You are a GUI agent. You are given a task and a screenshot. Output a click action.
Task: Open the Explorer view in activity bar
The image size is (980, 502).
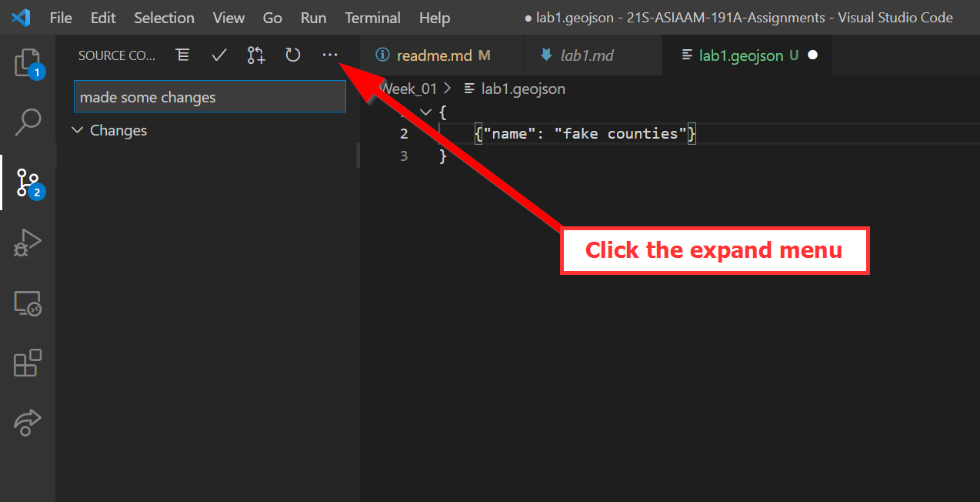[x=28, y=63]
